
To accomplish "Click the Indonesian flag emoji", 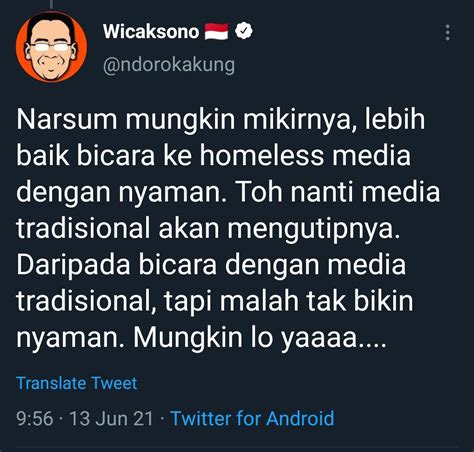I will (x=216, y=31).
